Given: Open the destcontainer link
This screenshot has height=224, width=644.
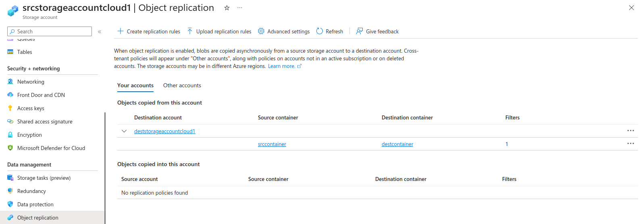Looking at the screenshot, I should pos(397,144).
